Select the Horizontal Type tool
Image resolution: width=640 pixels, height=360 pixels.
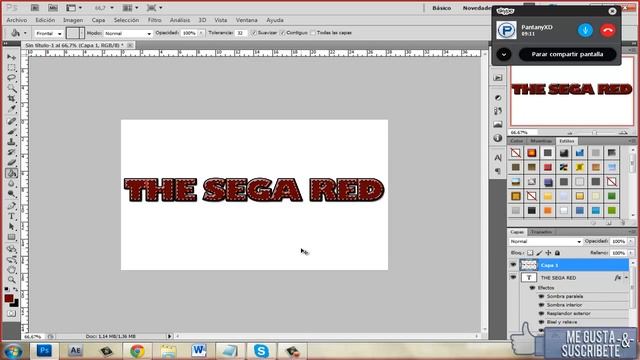point(11,216)
